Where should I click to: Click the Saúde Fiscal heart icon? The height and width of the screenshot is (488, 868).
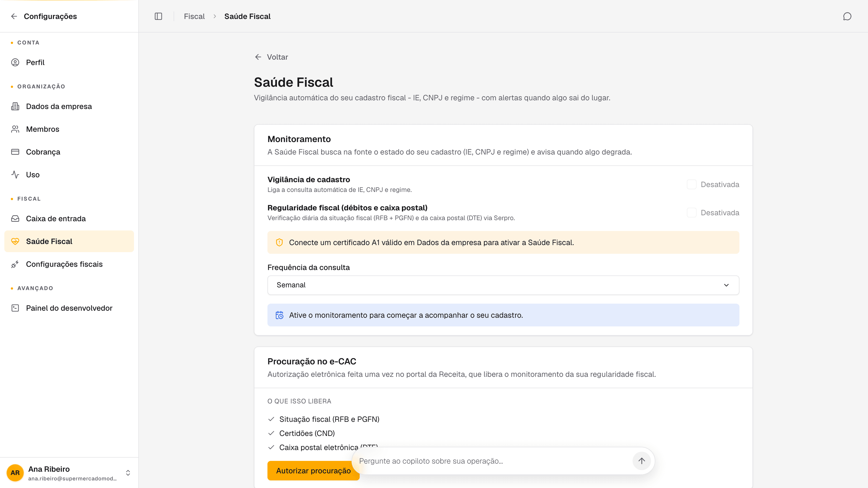coord(15,241)
